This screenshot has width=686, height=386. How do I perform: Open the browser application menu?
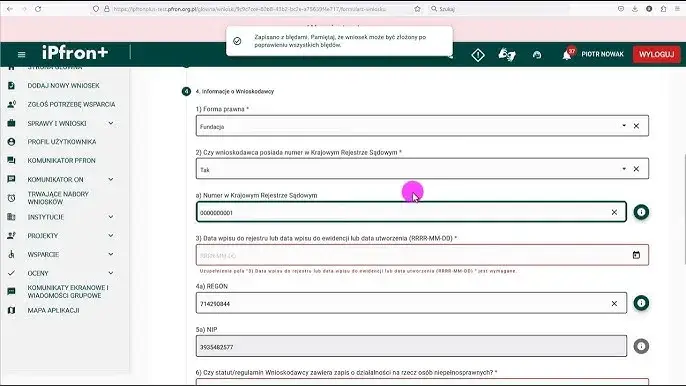tap(677, 9)
